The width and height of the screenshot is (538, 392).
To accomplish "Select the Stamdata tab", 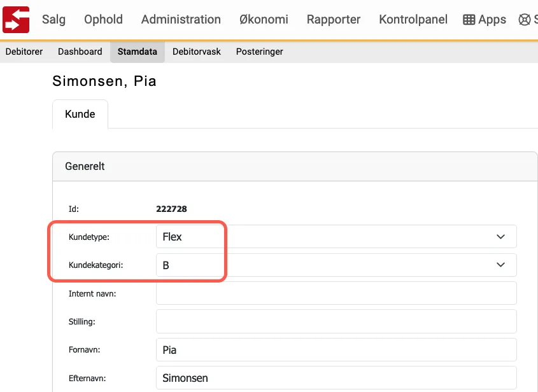I will [137, 52].
